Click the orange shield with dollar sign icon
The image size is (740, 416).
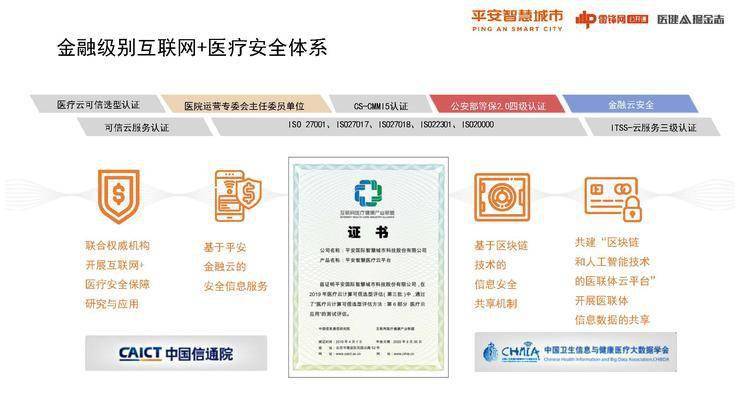point(118,196)
